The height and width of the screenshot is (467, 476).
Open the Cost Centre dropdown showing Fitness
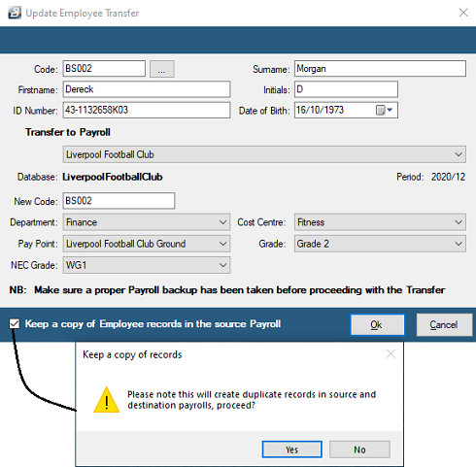click(x=380, y=222)
